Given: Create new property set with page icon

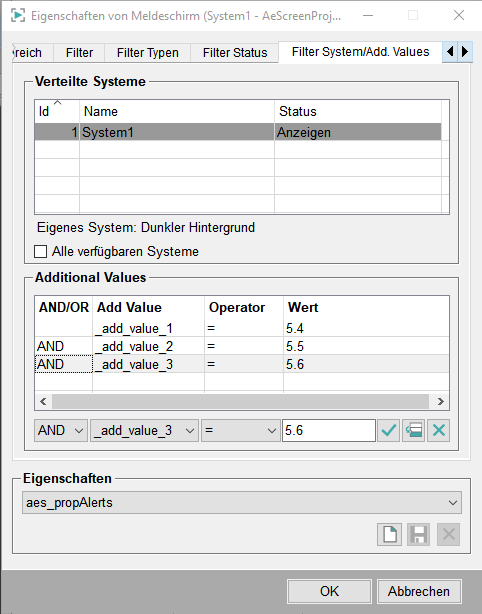Looking at the screenshot, I should click(x=389, y=534).
